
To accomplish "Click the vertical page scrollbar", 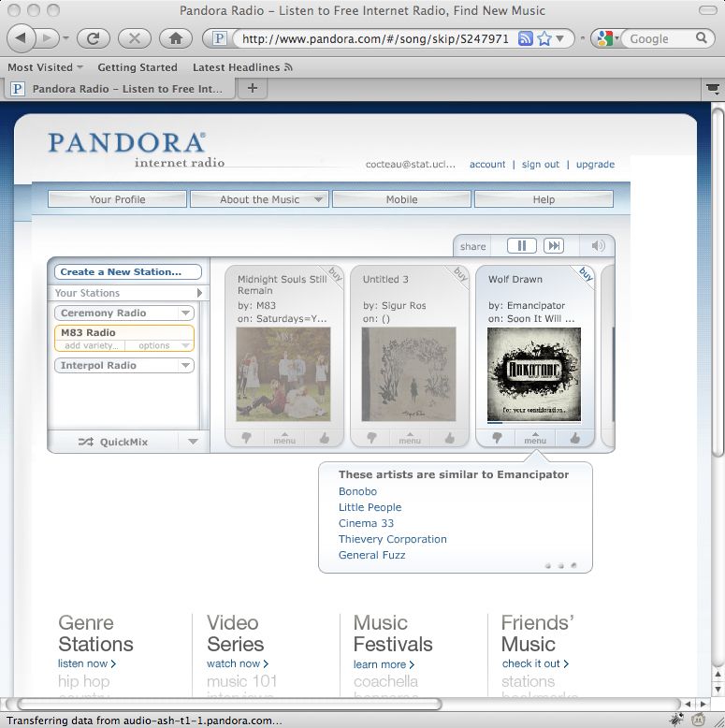I will pos(718,283).
